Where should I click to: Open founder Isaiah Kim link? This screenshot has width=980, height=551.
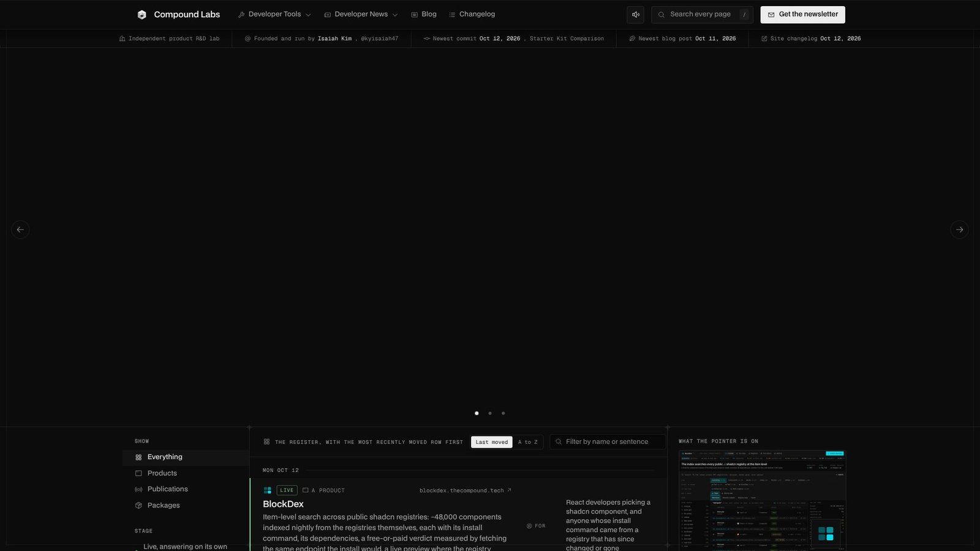point(334,39)
